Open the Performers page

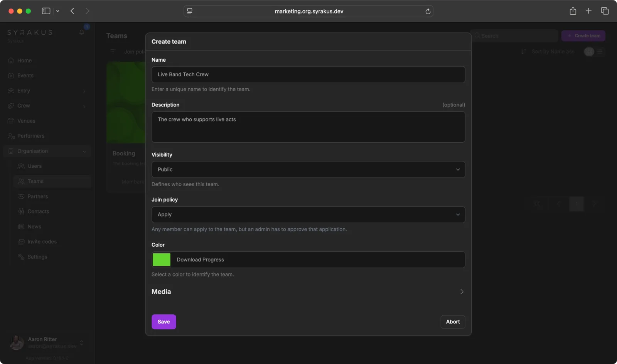[x=30, y=136]
